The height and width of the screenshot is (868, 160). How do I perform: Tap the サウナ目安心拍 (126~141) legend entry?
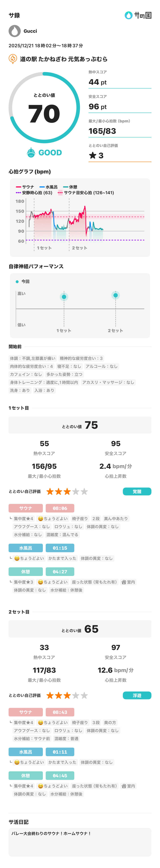tap(86, 193)
